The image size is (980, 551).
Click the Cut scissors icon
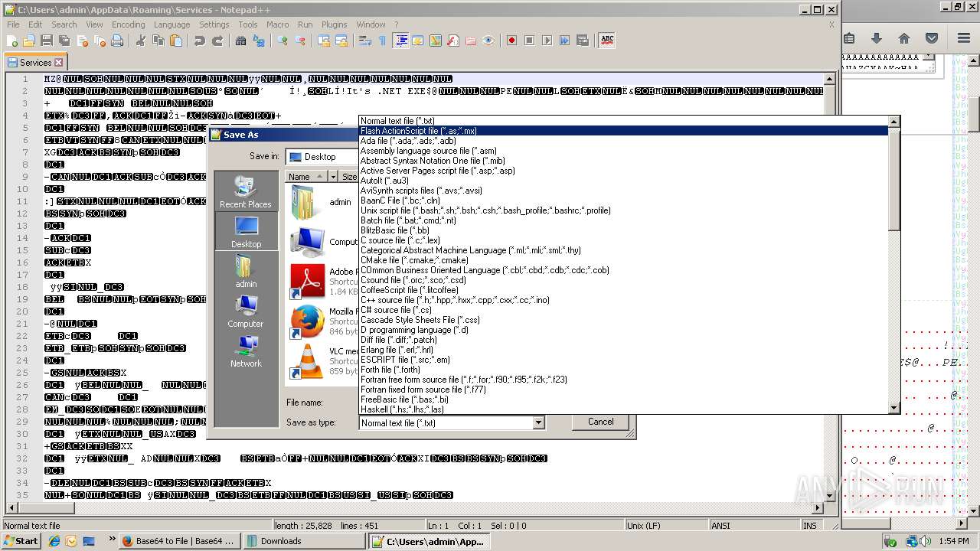coord(140,41)
